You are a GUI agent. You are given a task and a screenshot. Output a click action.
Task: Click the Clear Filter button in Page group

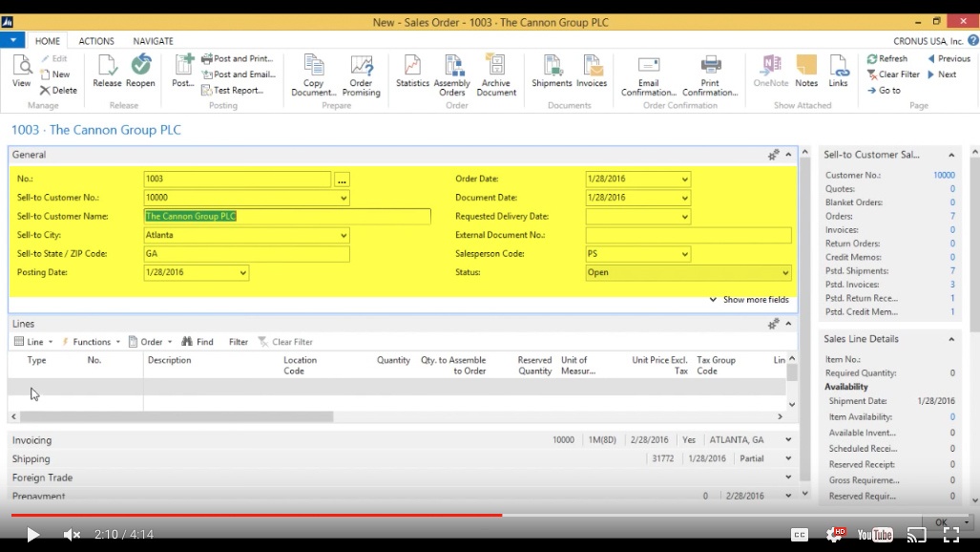(x=892, y=74)
